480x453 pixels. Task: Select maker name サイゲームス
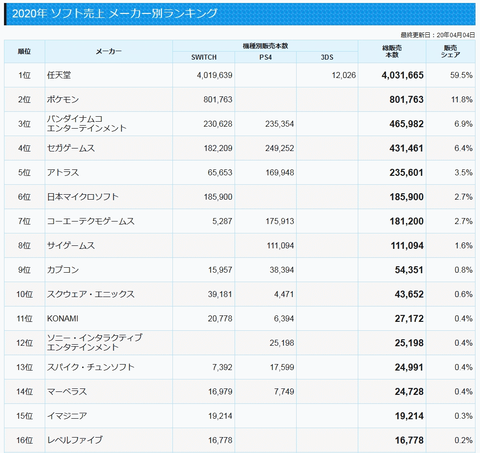point(71,246)
